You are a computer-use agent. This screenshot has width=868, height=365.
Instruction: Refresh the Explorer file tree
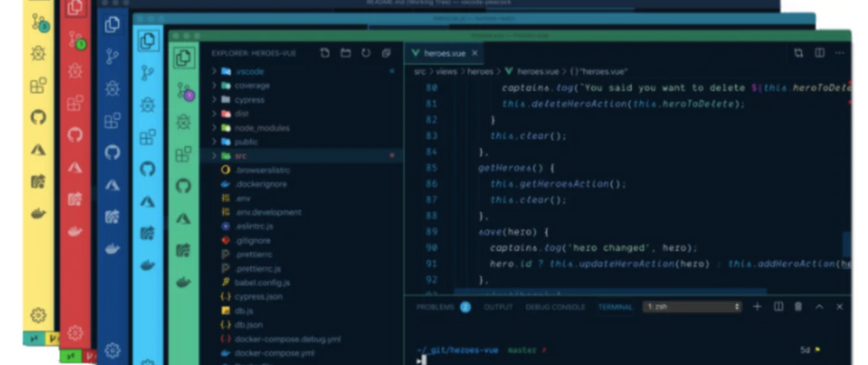tap(365, 53)
